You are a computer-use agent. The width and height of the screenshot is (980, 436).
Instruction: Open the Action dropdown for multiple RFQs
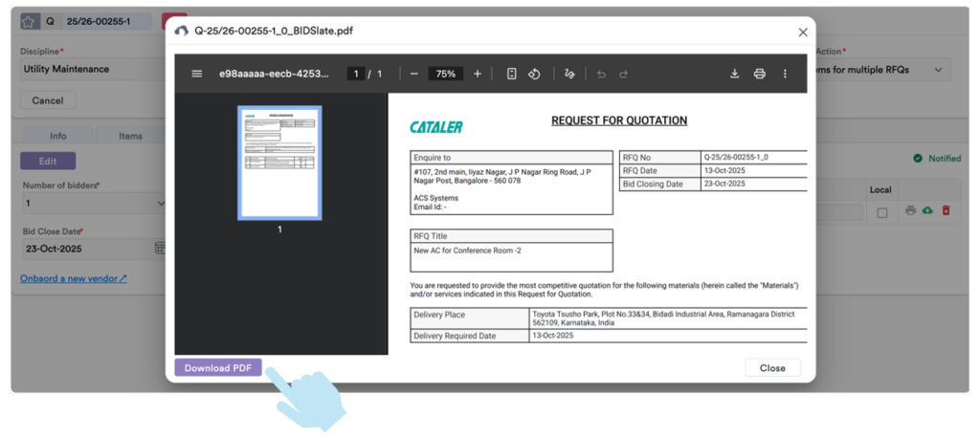[937, 70]
